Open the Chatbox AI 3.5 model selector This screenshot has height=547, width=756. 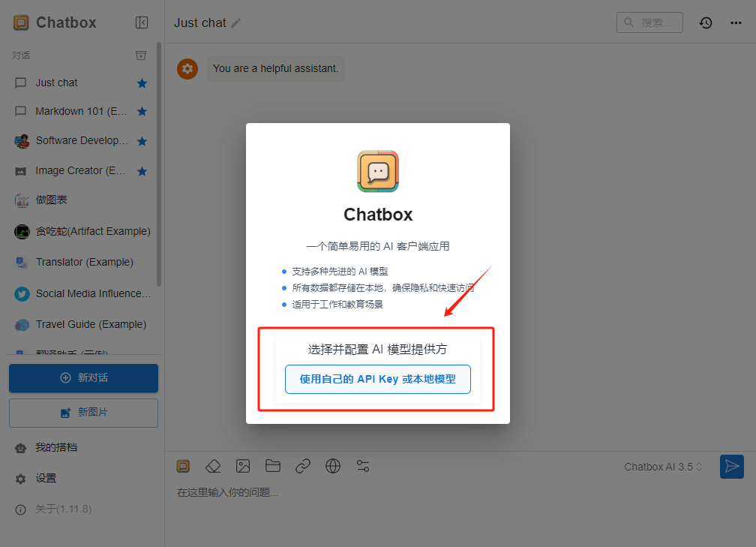pos(663,467)
